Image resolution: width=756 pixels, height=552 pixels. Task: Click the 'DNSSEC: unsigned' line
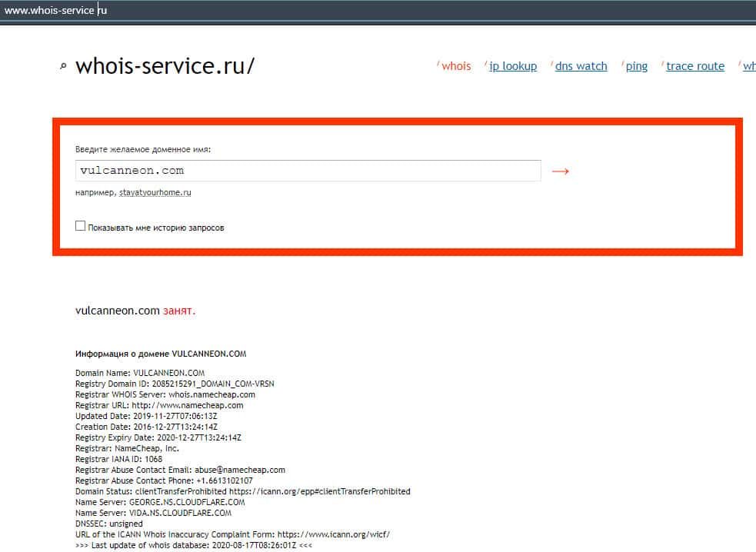tap(109, 524)
